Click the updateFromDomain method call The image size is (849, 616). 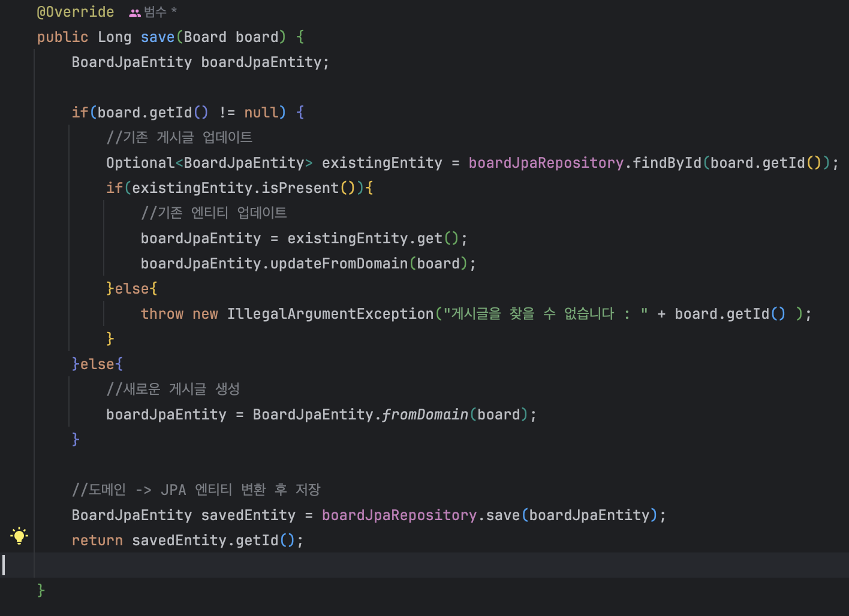[x=339, y=264]
